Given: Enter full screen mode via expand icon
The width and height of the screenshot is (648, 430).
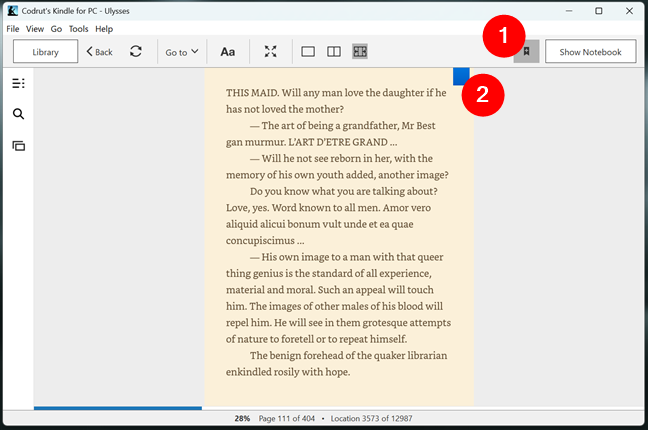Looking at the screenshot, I should tap(270, 51).
